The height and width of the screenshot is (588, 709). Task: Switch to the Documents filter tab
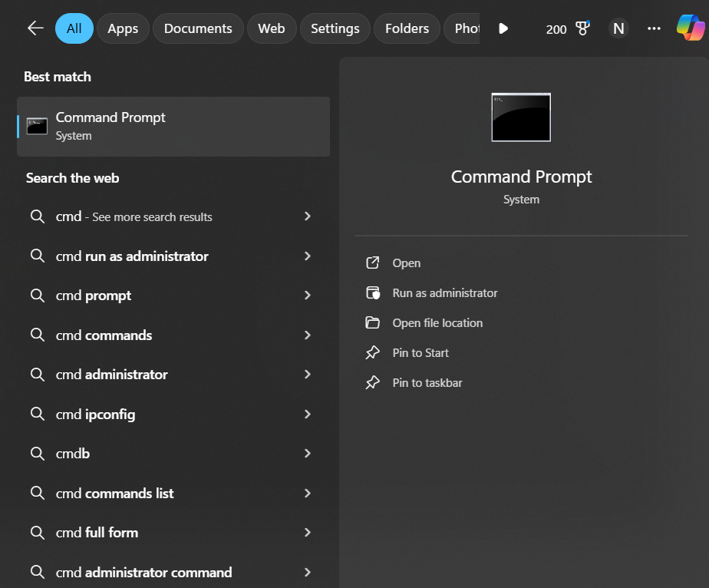point(198,28)
